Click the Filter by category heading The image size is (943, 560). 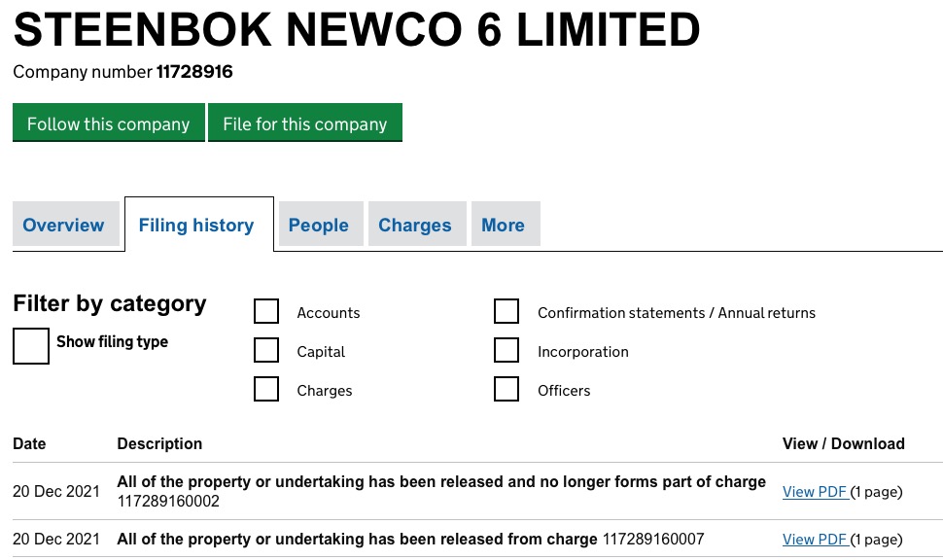pyautogui.click(x=110, y=303)
